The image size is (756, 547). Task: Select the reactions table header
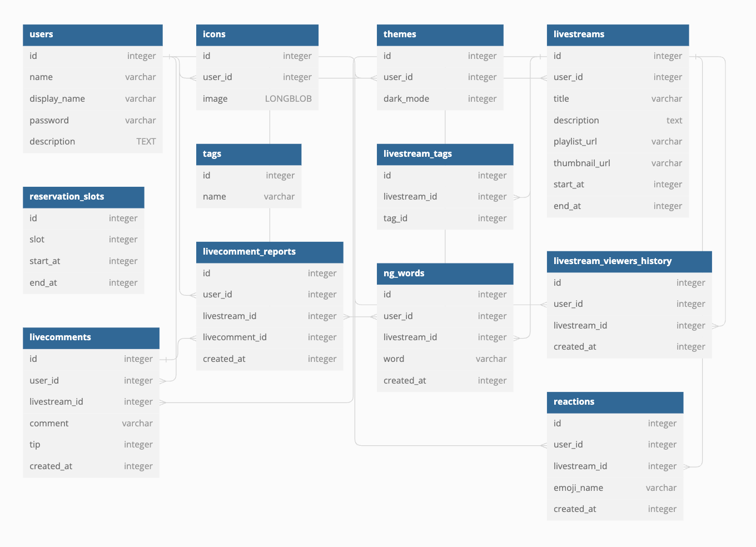615,402
